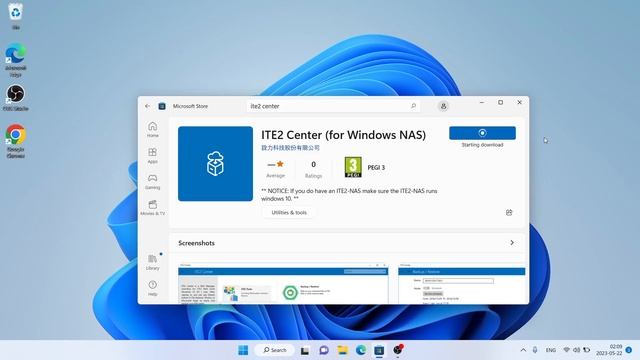Click the Store search field containing 'ite2 center'
Image resolution: width=640 pixels, height=360 pixels.
333,106
